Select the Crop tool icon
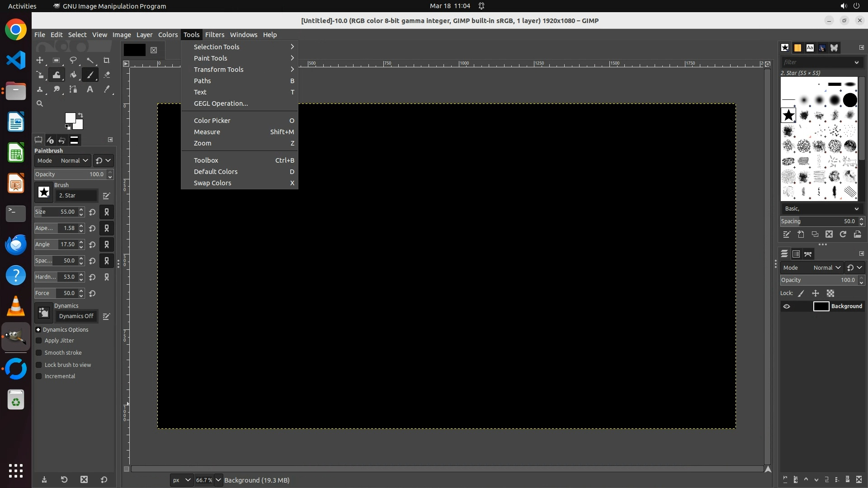The image size is (868, 488). click(107, 61)
